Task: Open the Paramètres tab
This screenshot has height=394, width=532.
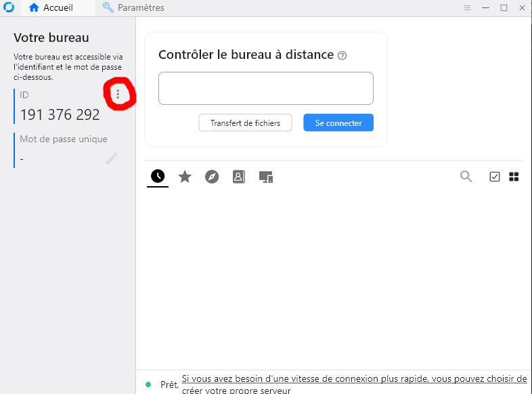Action: [x=133, y=8]
